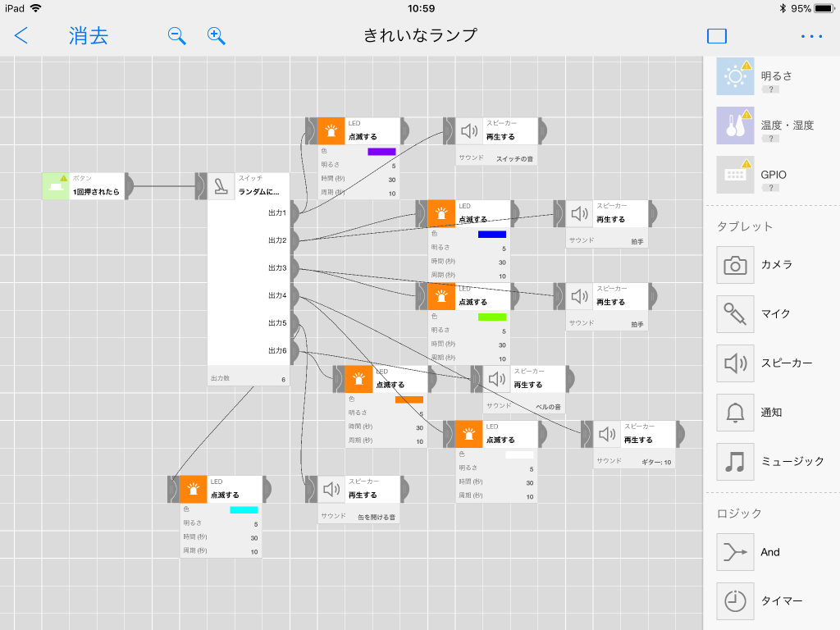840x630 pixels.
Task: Select the green LED block's lamp icon
Action: coord(441,296)
